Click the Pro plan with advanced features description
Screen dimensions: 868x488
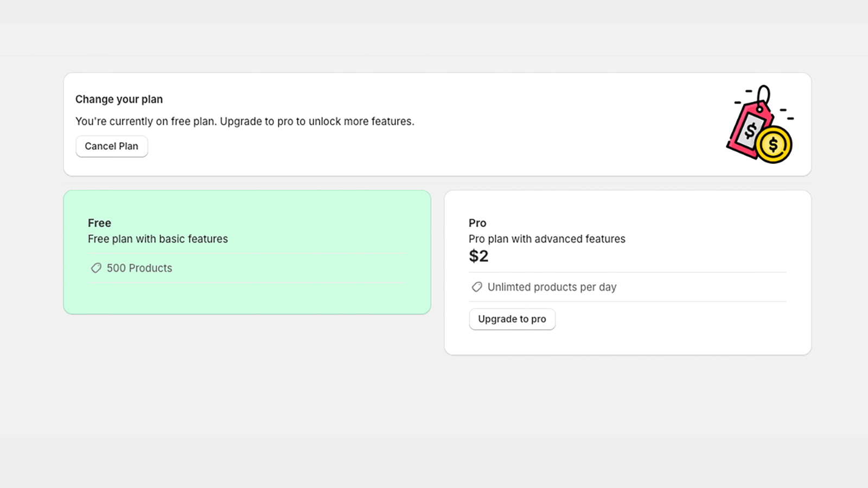click(x=547, y=239)
